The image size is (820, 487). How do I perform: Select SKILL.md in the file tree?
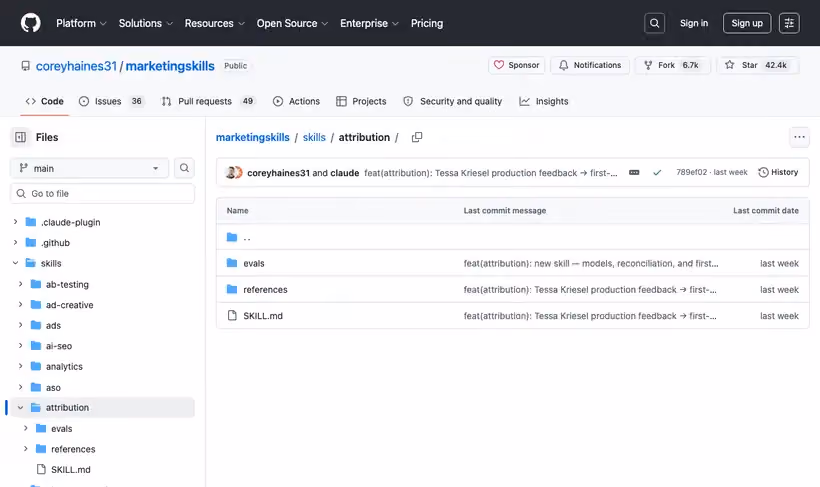(71, 469)
